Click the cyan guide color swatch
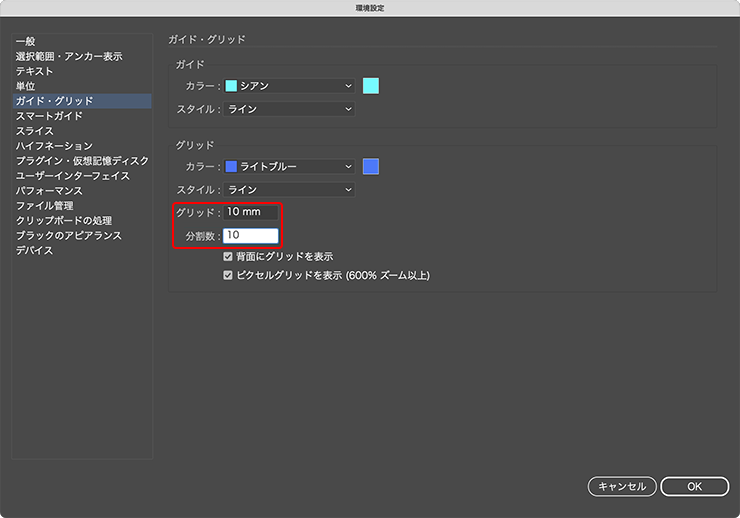 [370, 86]
